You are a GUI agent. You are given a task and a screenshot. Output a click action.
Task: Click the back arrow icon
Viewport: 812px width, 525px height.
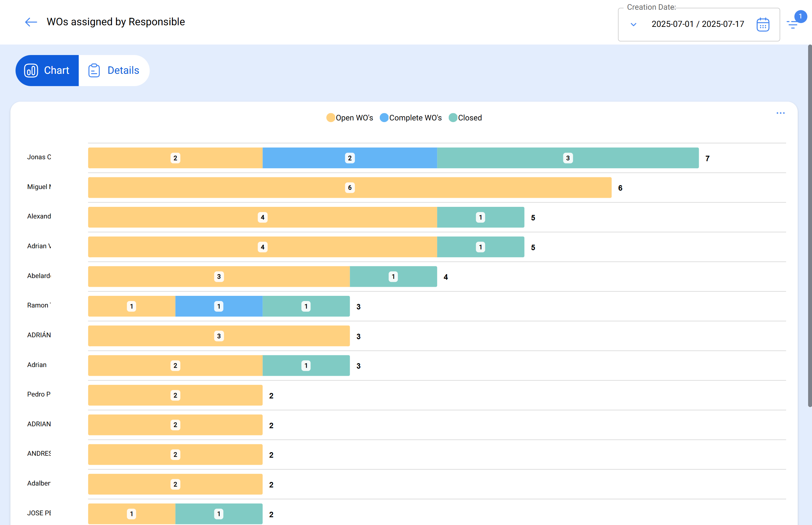click(x=31, y=22)
